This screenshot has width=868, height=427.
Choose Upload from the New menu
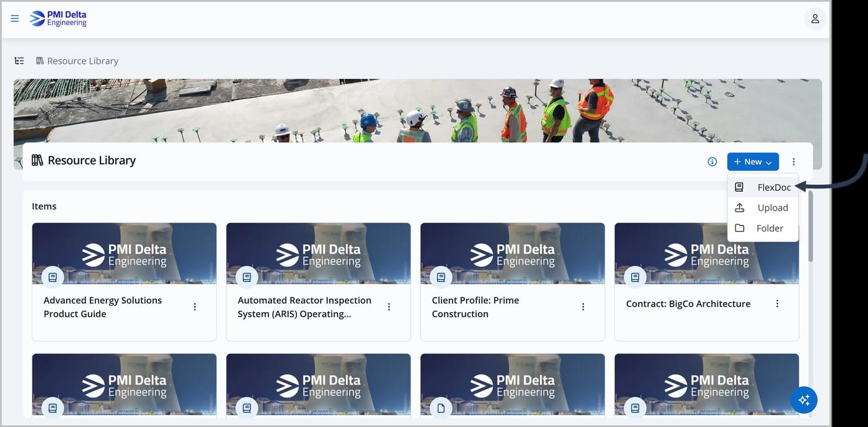pyautogui.click(x=763, y=208)
